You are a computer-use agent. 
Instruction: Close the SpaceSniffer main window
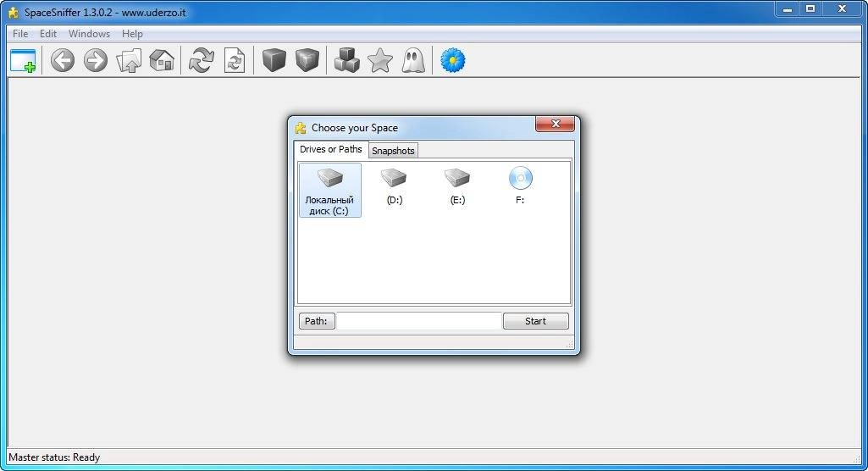(842, 8)
